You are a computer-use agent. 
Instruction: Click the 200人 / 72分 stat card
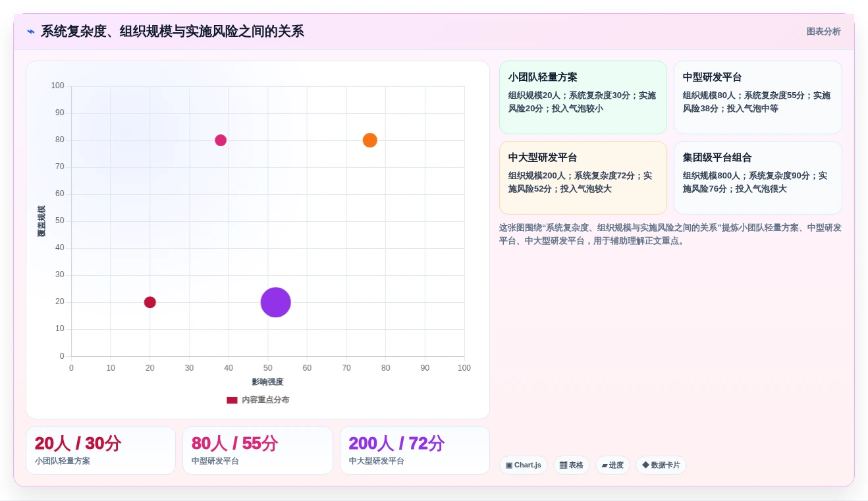coord(415,450)
